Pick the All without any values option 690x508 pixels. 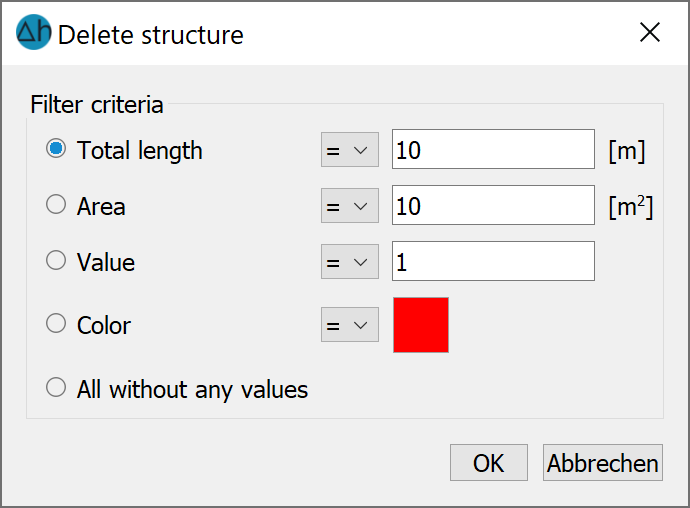click(x=56, y=388)
